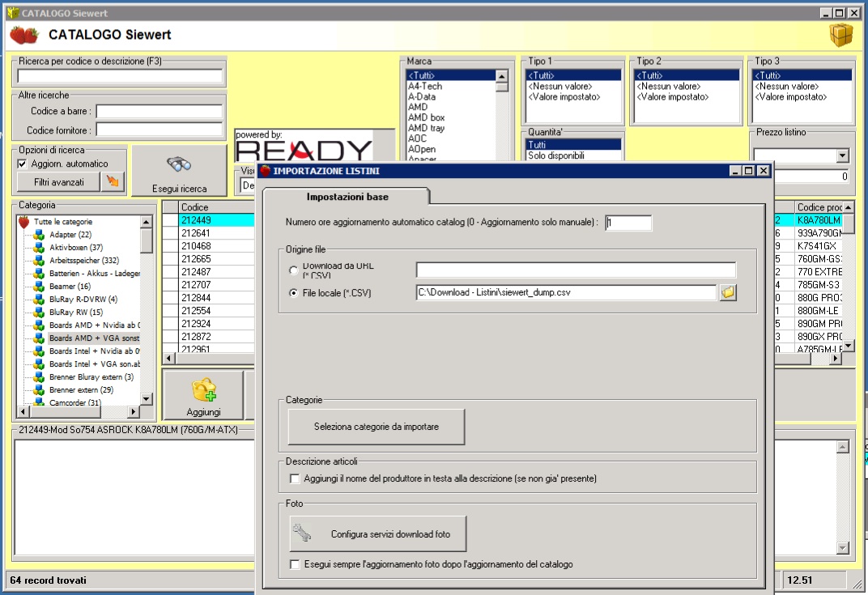Click Configura servizi download foto button
Viewport: 868px width, 595px height.
378,533
